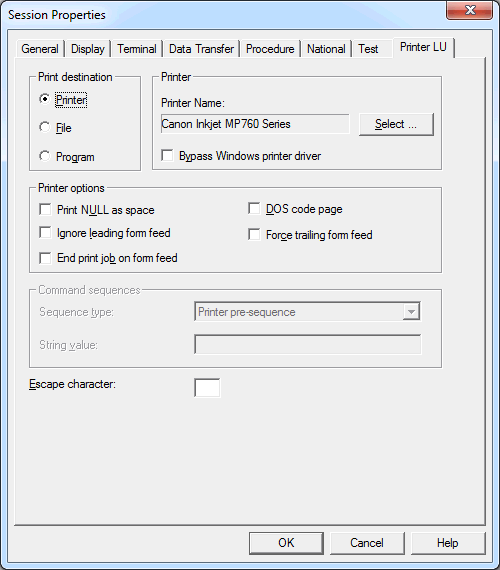Open Help for this dialog
The image size is (500, 570).
point(448,543)
